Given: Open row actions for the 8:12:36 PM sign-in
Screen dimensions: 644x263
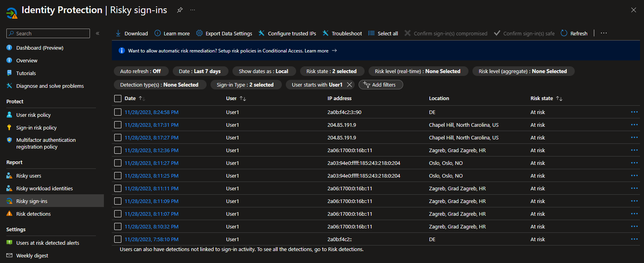Looking at the screenshot, I should [x=634, y=150].
